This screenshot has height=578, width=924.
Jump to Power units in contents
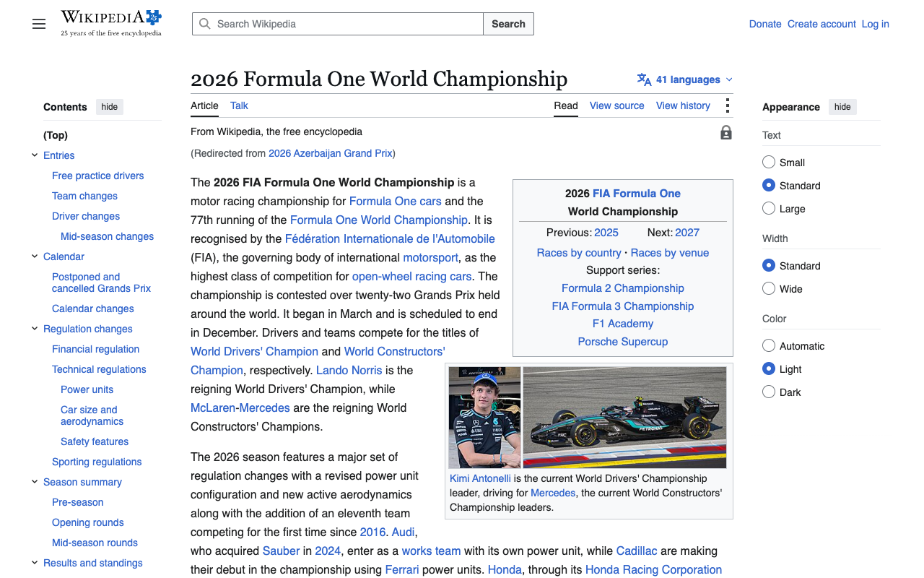click(87, 389)
